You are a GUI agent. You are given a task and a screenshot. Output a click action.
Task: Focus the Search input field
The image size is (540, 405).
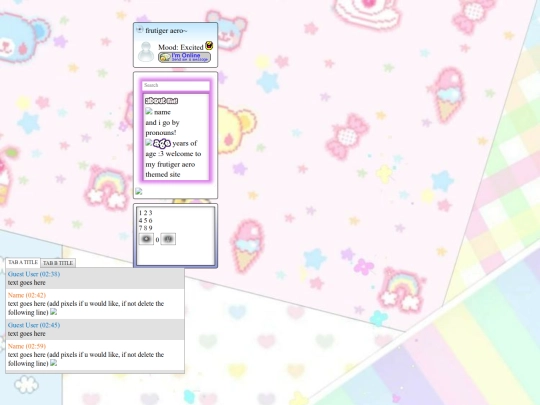point(175,85)
